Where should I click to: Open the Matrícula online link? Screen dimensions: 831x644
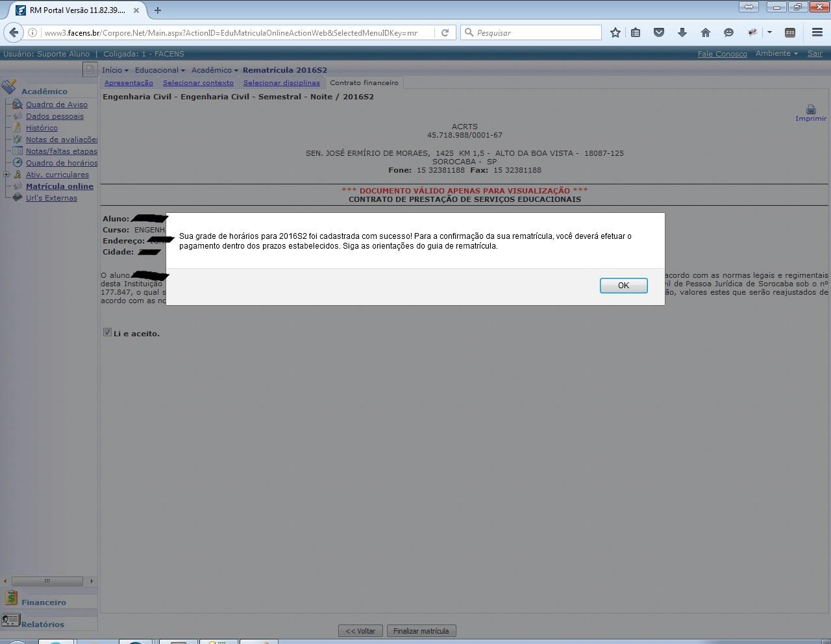60,186
